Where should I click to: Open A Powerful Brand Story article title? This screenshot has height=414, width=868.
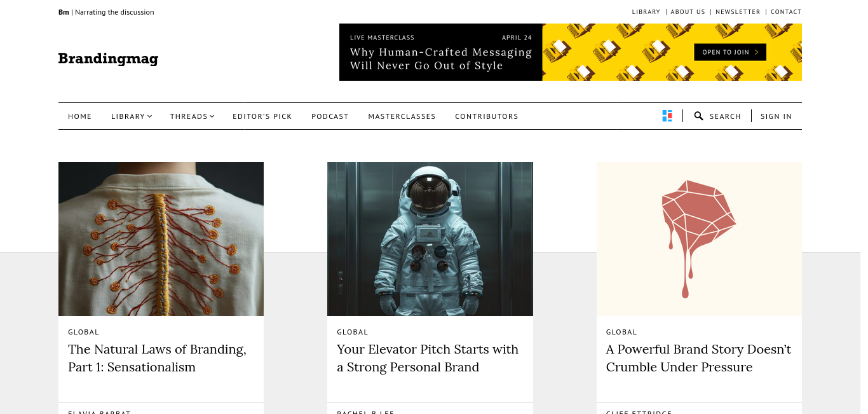coord(699,358)
